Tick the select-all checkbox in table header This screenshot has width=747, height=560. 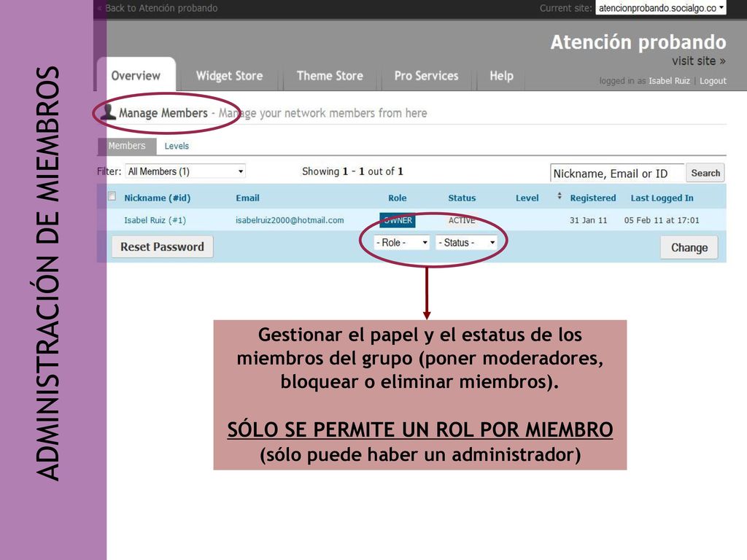(x=112, y=196)
